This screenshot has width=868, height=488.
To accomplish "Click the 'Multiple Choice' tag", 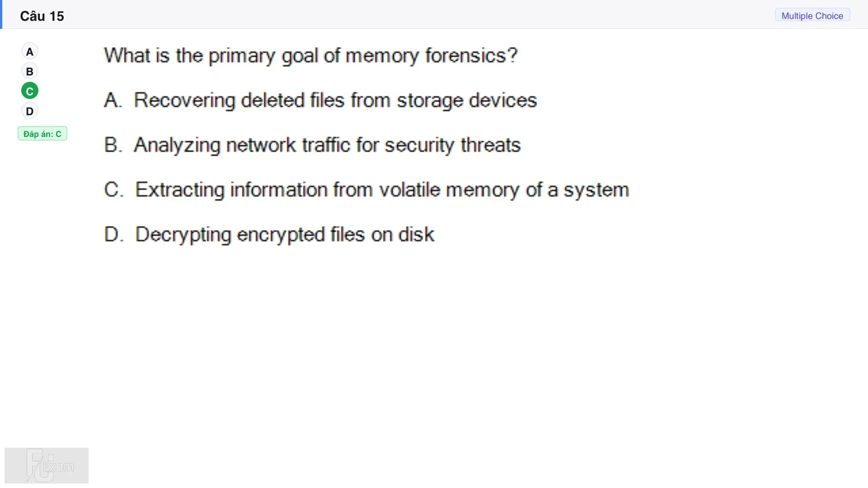I will point(812,16).
